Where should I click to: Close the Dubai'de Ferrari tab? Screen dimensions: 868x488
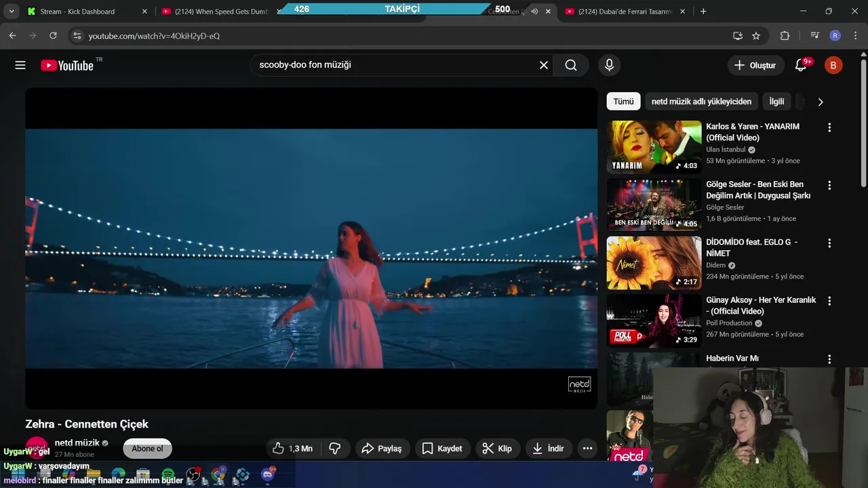682,12
